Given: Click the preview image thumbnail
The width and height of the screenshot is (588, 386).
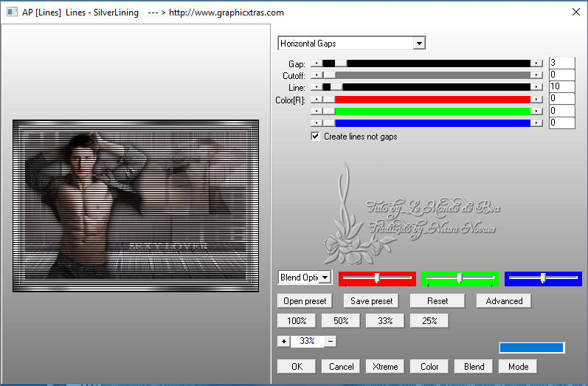Looking at the screenshot, I should tap(136, 206).
